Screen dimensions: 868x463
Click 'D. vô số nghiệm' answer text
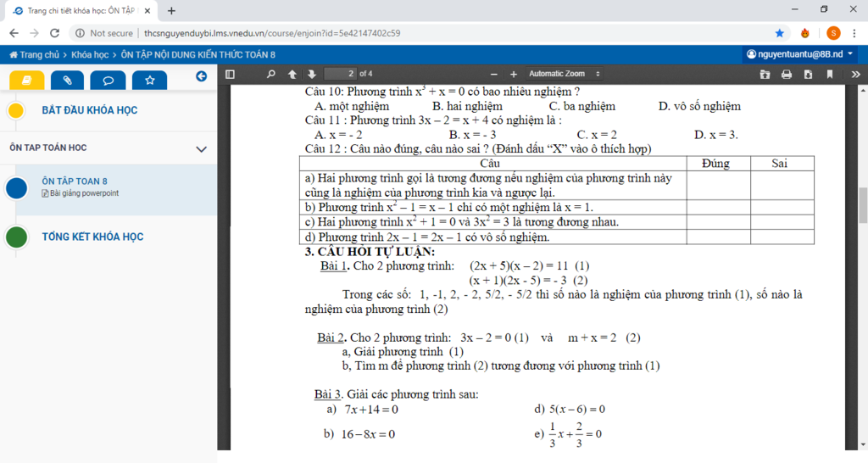click(x=699, y=106)
